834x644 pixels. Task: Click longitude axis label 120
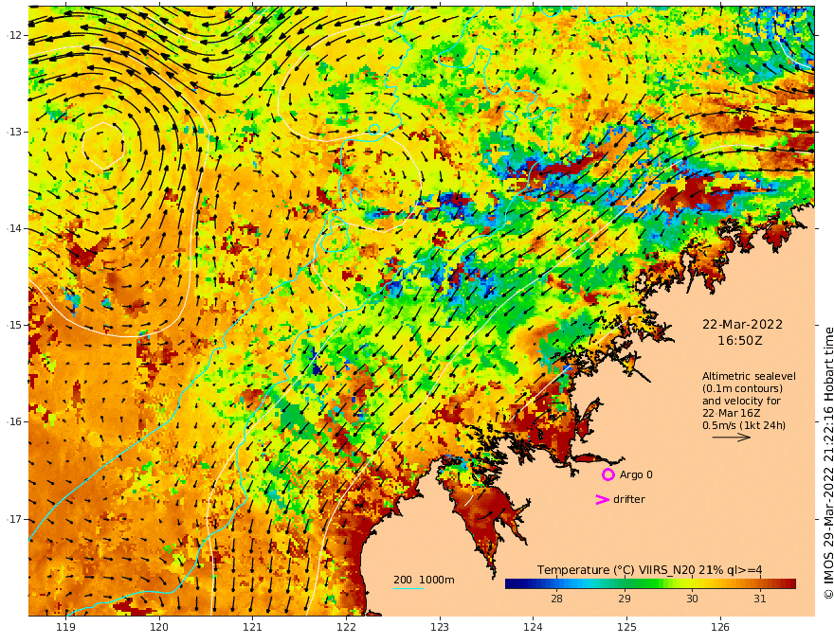[159, 627]
